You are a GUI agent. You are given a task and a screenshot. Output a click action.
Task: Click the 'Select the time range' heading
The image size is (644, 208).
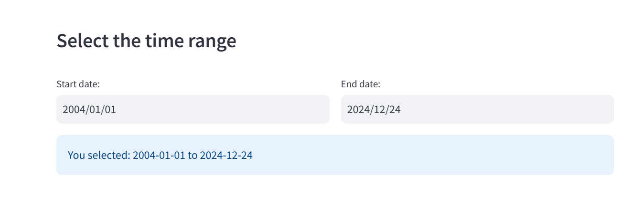pos(146,41)
